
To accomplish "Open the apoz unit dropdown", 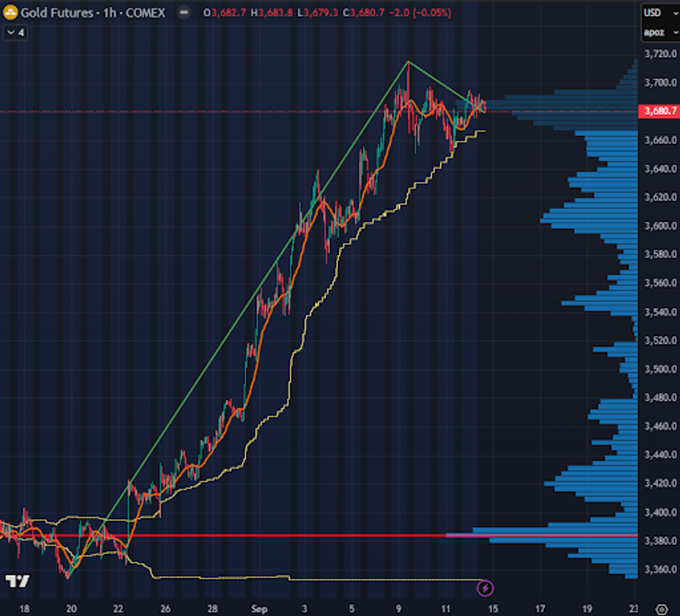I will tap(661, 33).
